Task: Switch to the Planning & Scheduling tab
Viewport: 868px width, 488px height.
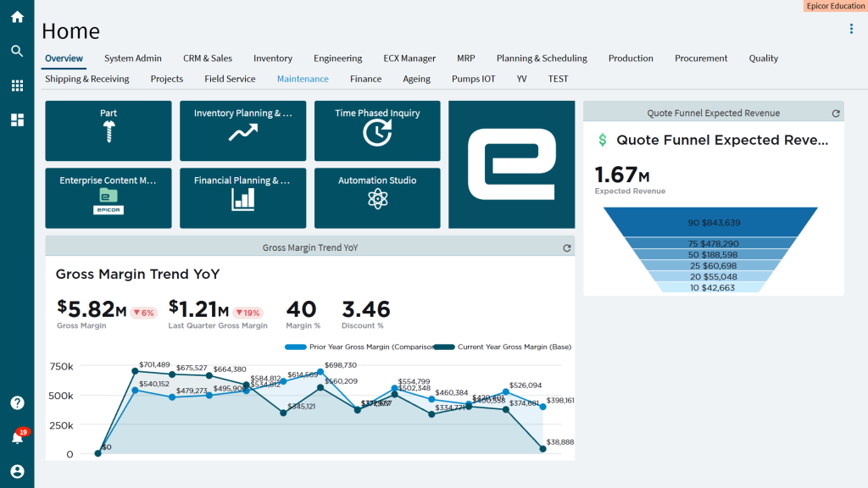Action: pos(542,58)
